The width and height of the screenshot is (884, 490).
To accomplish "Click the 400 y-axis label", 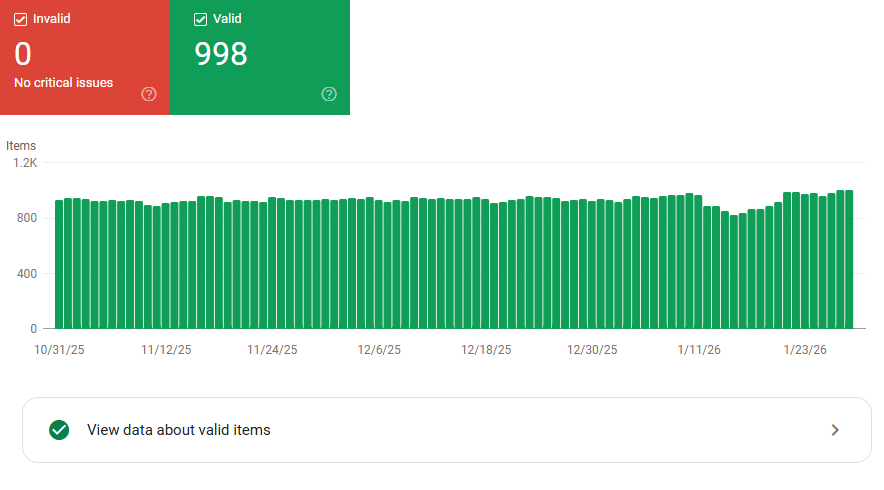I will coord(27,274).
